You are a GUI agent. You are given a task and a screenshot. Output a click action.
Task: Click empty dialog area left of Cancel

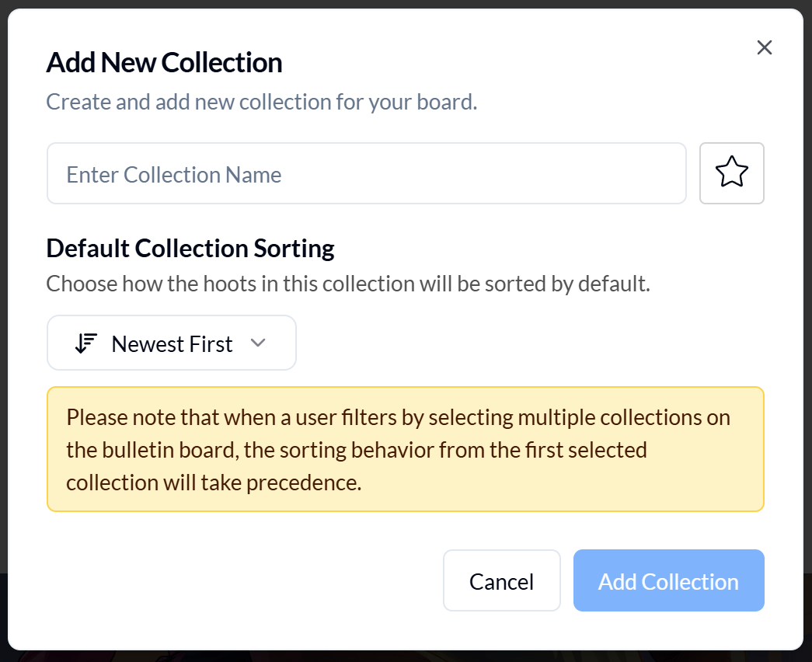pos(233,581)
